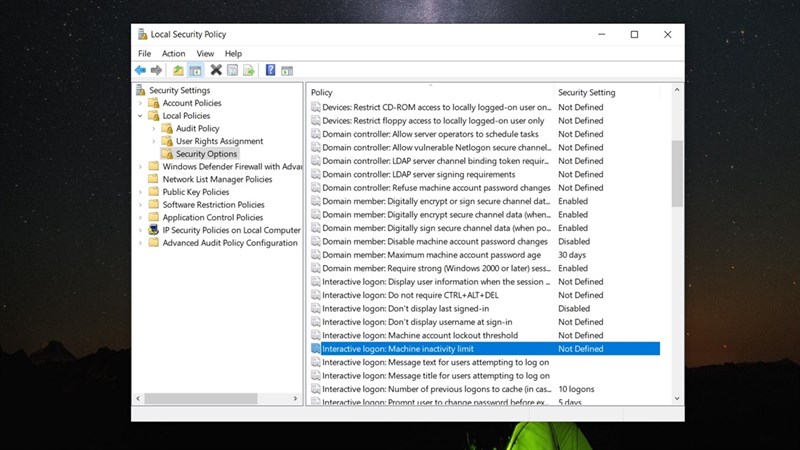
Task: Click the Up one level folder icon
Action: [x=178, y=70]
